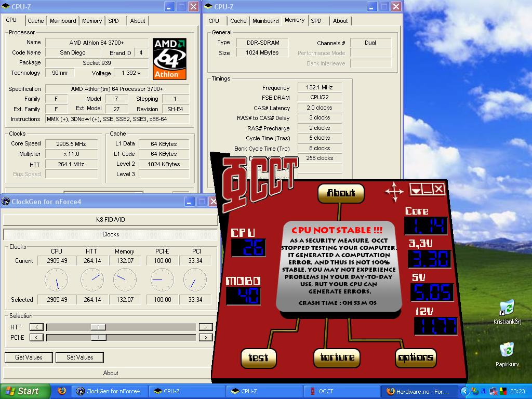532x399 pixels.
Task: Decrease HTT with left arrow
Action: pos(36,327)
